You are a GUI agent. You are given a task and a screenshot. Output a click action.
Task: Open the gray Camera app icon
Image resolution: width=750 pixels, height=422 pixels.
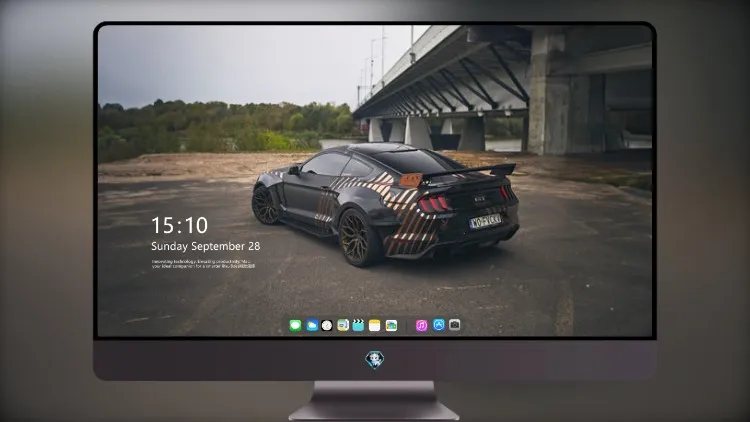point(454,325)
